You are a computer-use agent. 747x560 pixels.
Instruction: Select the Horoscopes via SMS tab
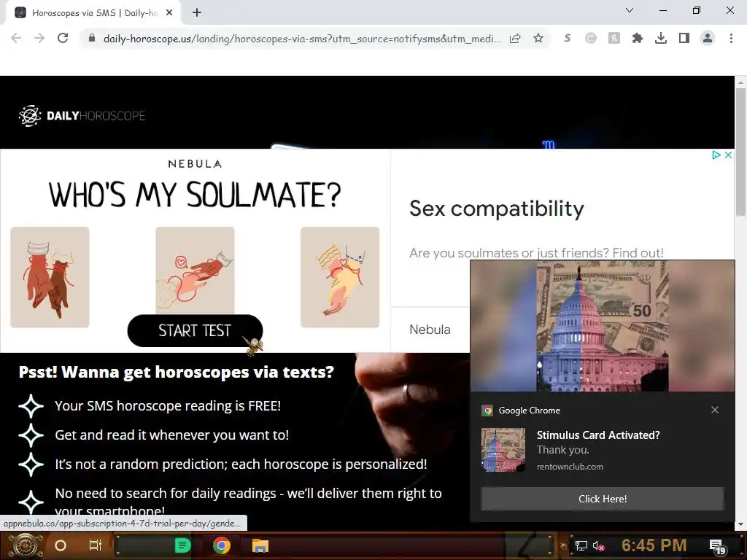point(94,12)
